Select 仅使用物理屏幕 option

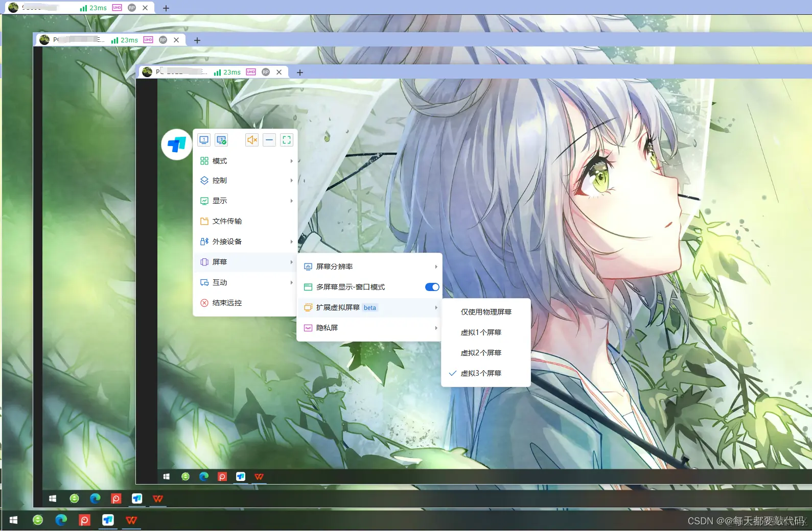pyautogui.click(x=486, y=312)
